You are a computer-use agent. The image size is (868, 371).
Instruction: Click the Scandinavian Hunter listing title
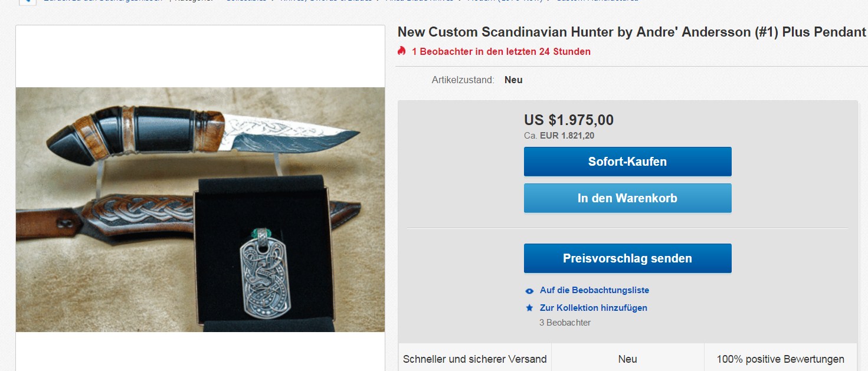pyautogui.click(x=631, y=32)
